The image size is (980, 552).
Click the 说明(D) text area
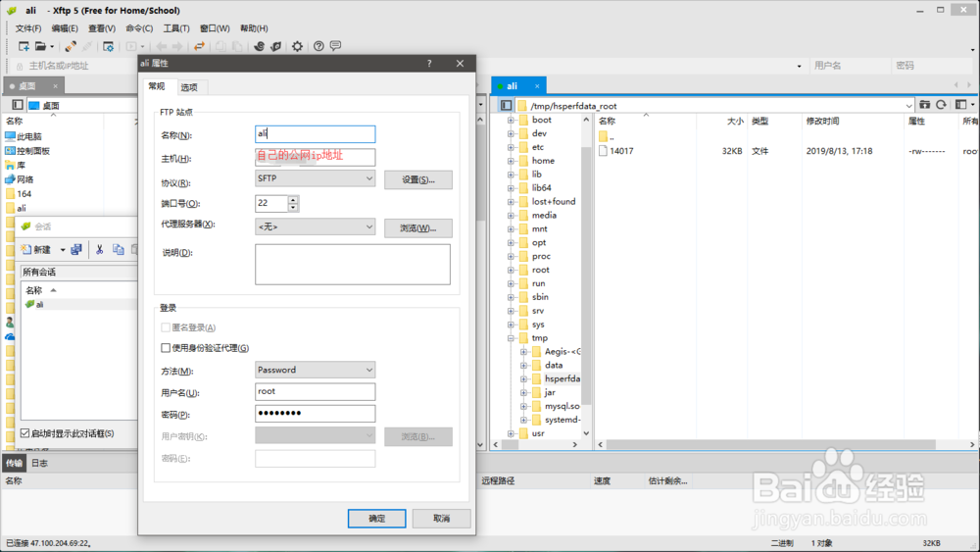(353, 265)
